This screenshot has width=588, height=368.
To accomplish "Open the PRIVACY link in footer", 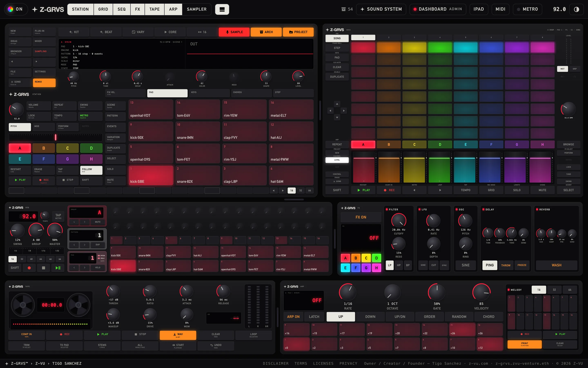I will [348, 363].
